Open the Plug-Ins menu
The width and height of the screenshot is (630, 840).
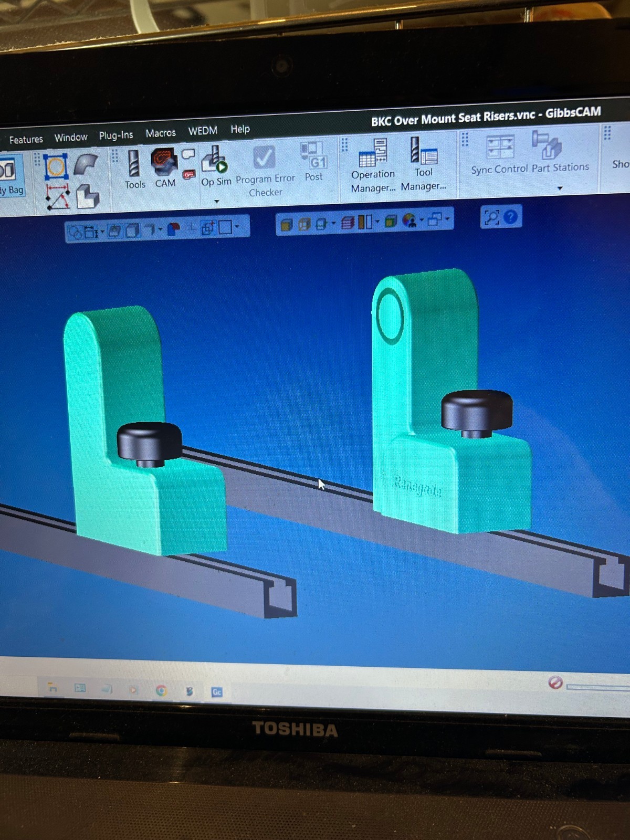pyautogui.click(x=116, y=135)
